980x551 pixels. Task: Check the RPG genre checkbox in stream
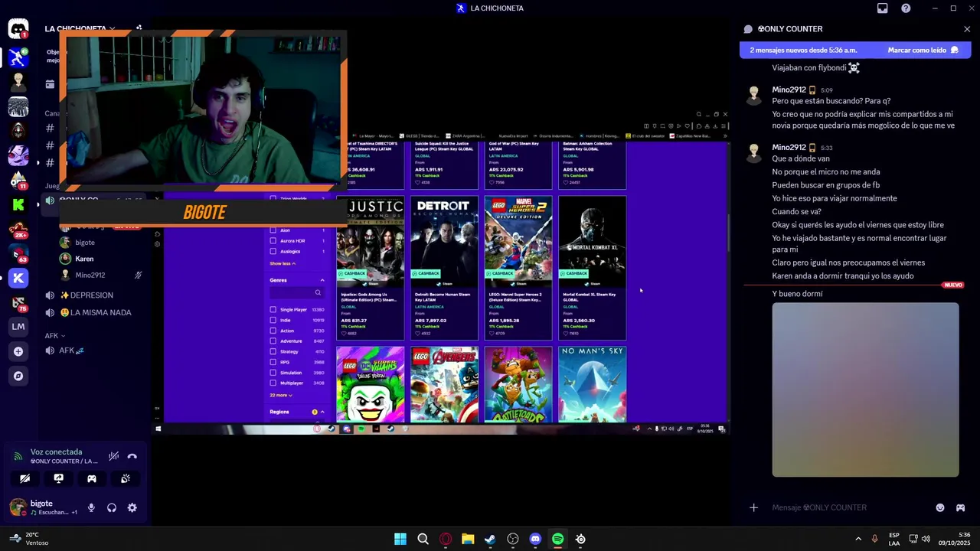273,362
